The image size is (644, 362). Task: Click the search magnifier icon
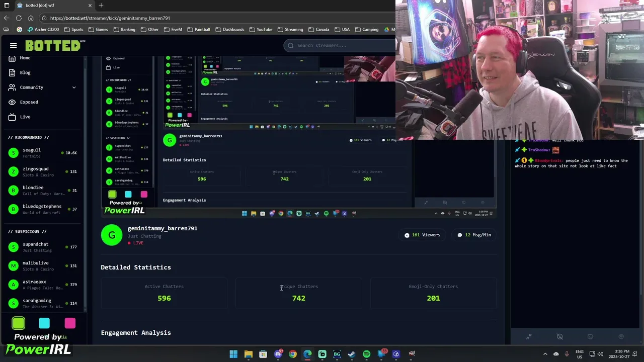click(x=290, y=46)
